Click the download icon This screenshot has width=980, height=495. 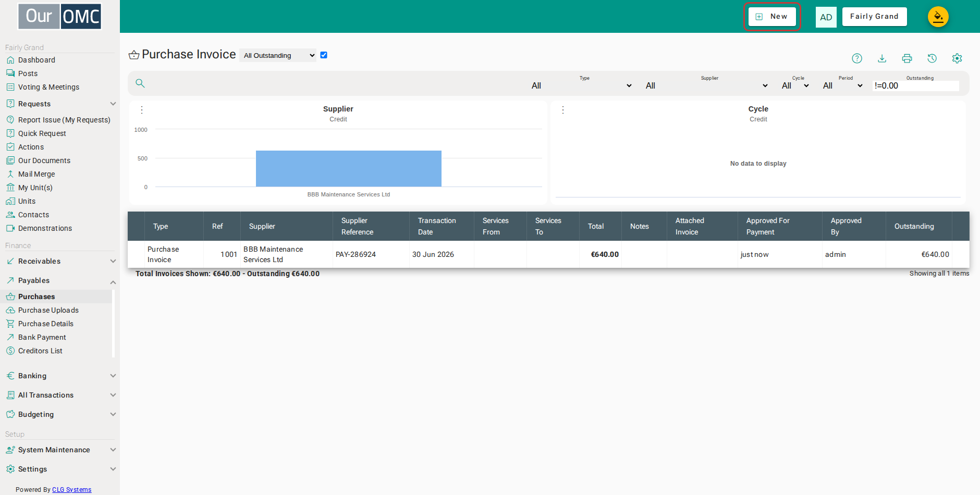coord(882,58)
